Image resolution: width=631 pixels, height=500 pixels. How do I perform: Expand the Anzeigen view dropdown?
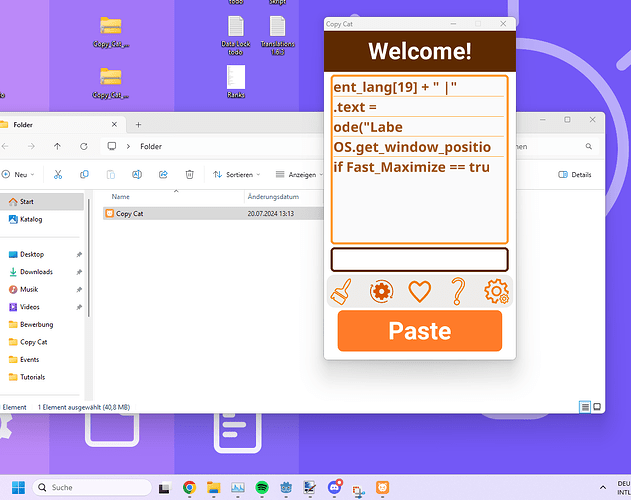(x=297, y=174)
